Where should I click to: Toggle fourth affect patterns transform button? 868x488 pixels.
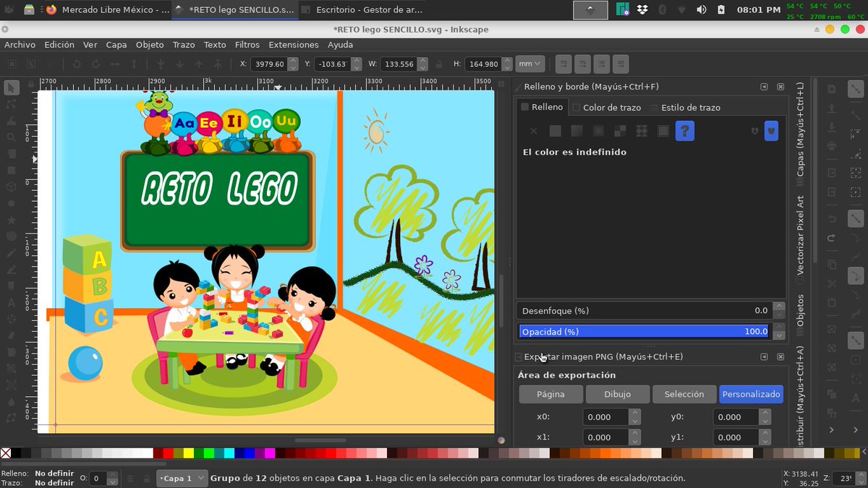(620, 64)
